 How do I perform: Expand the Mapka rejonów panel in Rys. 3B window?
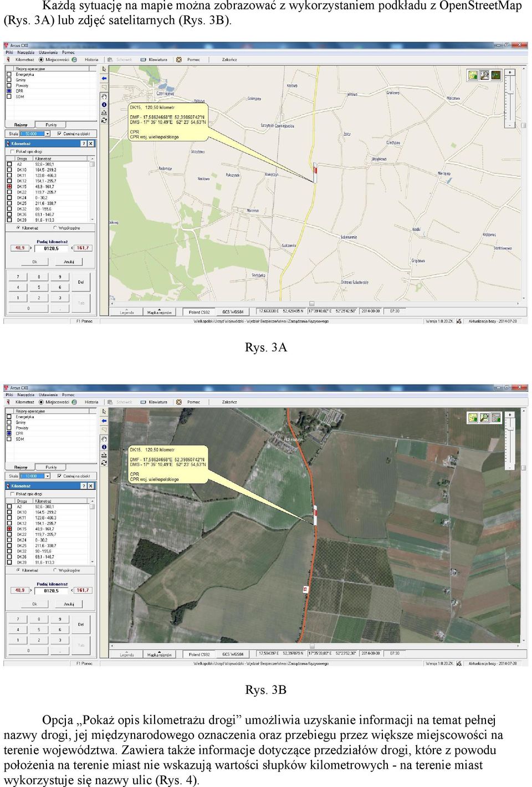click(x=159, y=655)
